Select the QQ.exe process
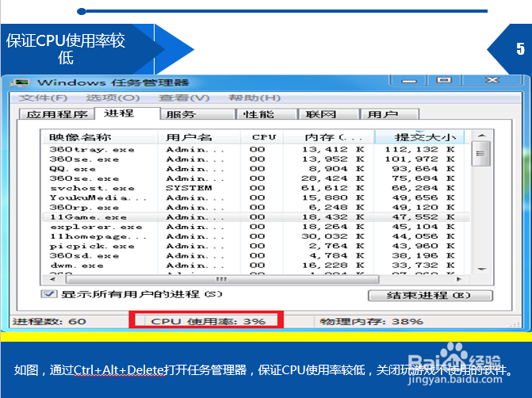 [256, 169]
